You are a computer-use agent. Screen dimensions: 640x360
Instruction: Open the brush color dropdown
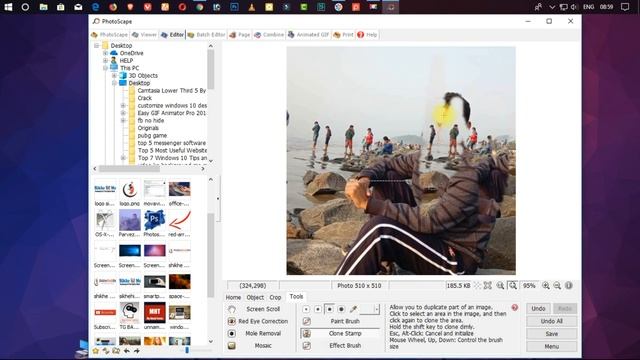point(376,309)
